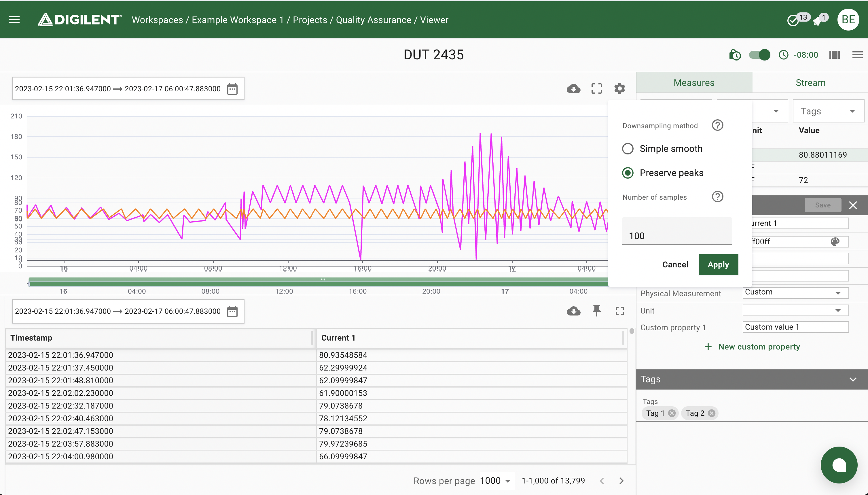The height and width of the screenshot is (495, 868).
Task: Open tasks notifications with badge 13
Action: [x=798, y=19]
